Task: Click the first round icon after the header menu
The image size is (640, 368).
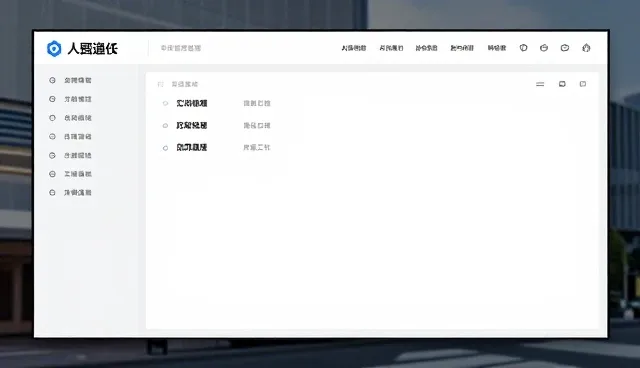Action: [x=523, y=48]
